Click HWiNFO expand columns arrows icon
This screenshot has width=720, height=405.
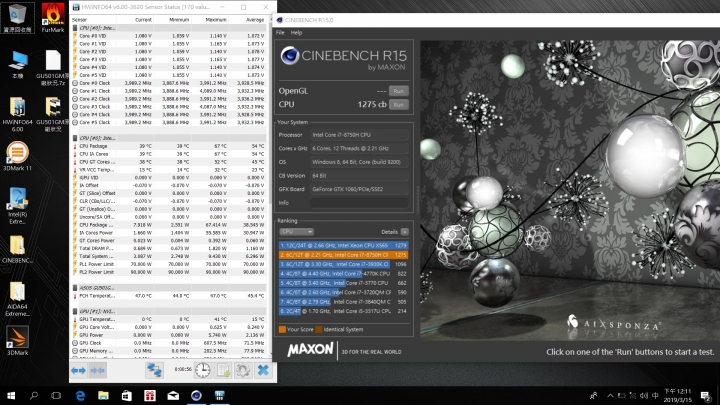point(79,370)
